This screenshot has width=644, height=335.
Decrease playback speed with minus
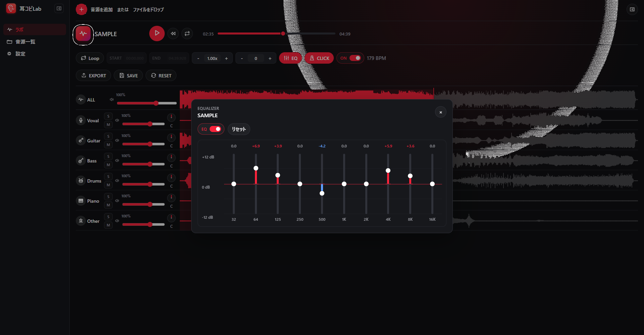198,58
